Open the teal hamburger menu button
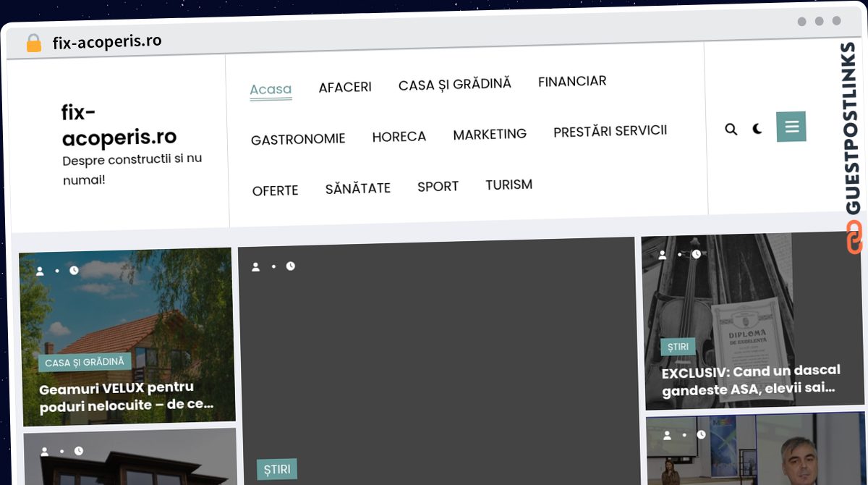Screen dimensions: 868x485 click(x=791, y=127)
